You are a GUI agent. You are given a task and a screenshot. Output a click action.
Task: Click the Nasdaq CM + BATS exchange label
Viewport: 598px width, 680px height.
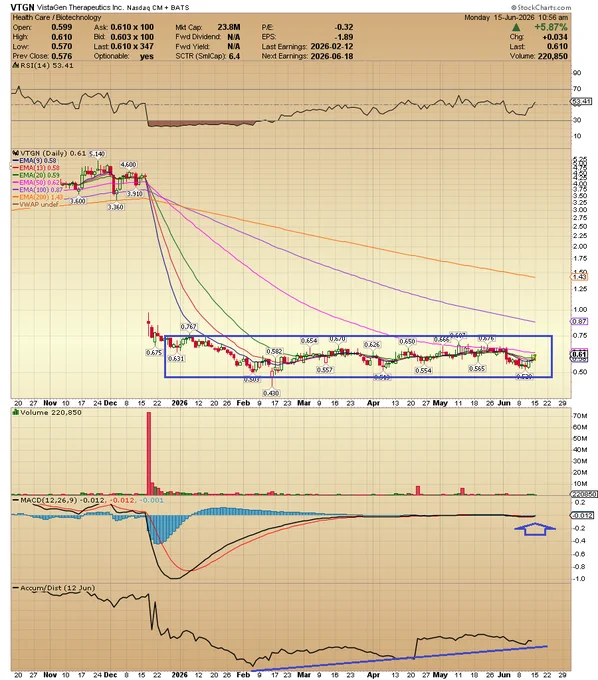click(158, 8)
